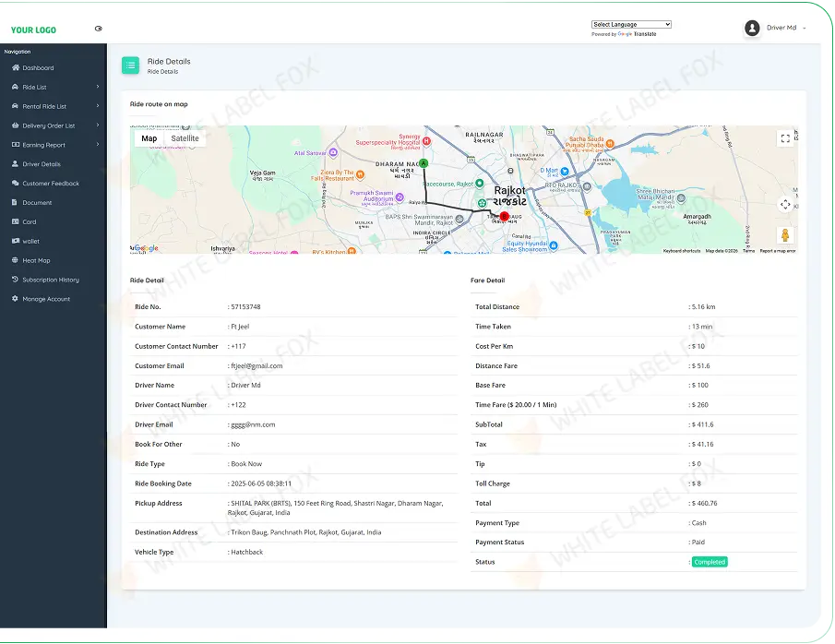This screenshot has height=644, width=835.
Task: Open Heat Map menu item
Action: point(36,260)
